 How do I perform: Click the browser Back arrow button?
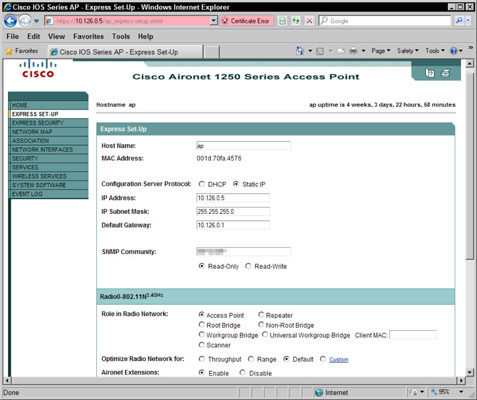click(10, 21)
